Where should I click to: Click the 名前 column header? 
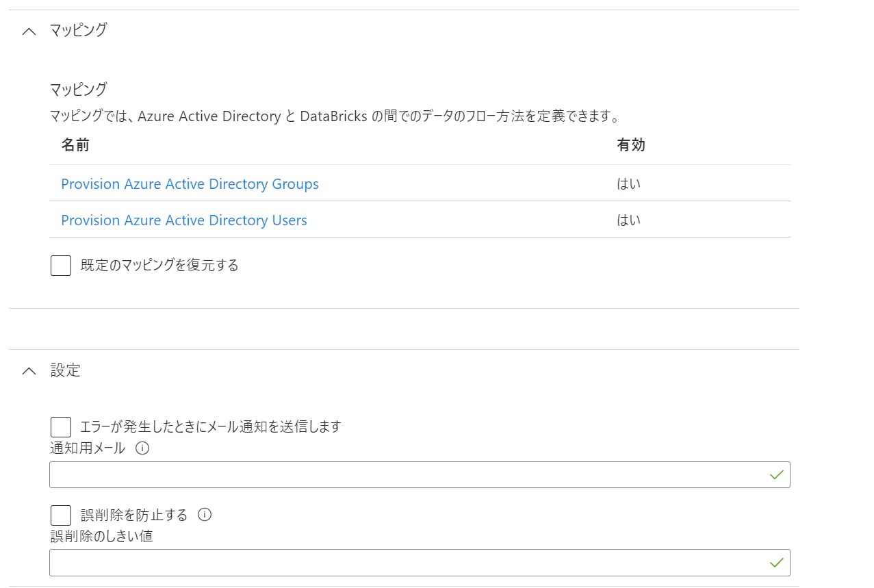click(x=75, y=145)
